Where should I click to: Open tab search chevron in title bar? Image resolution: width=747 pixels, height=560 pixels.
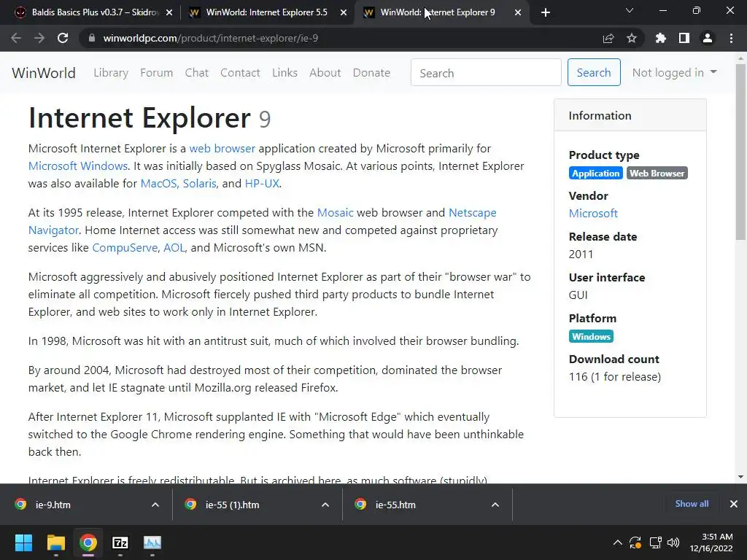[x=630, y=10]
